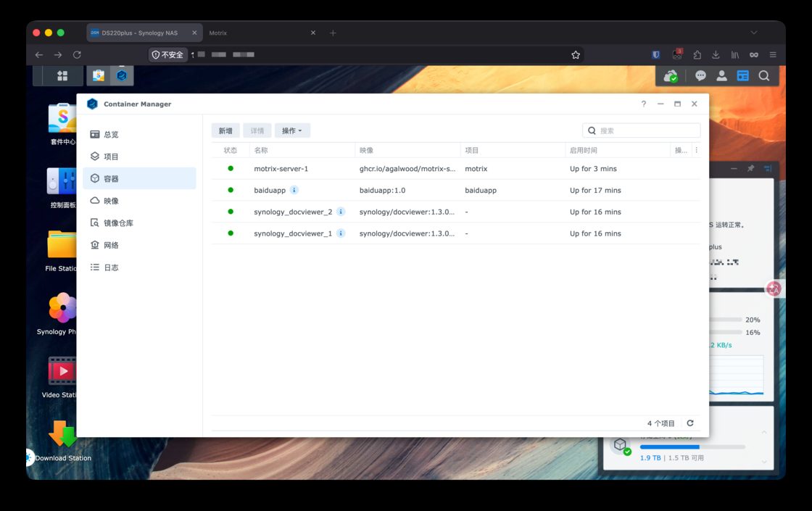Go back in browser history
812x511 pixels.
coord(39,54)
